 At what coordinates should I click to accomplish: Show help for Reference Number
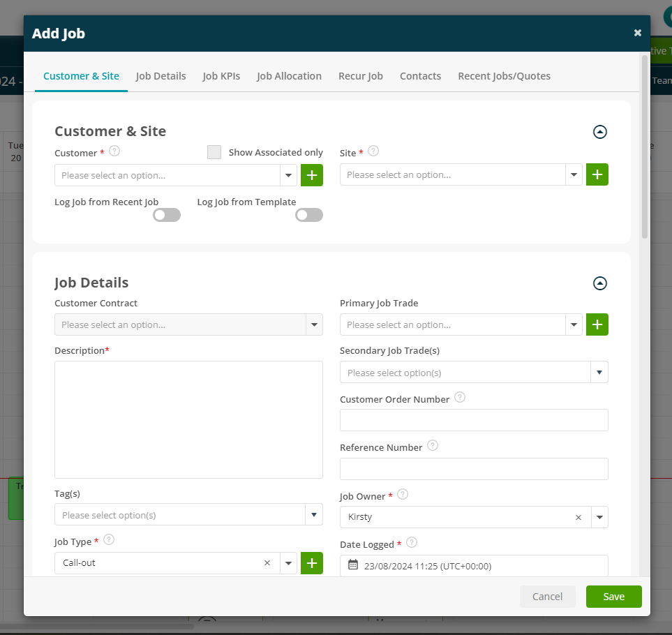click(433, 446)
